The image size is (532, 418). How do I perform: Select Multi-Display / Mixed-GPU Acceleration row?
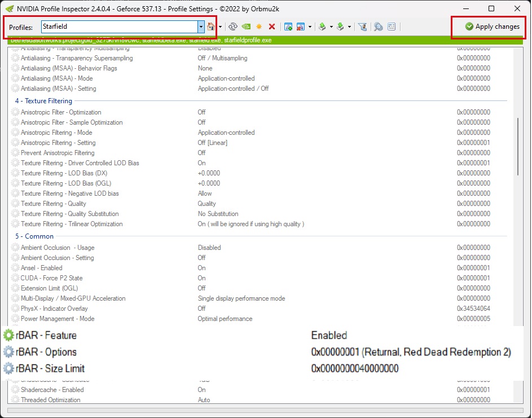(260, 298)
